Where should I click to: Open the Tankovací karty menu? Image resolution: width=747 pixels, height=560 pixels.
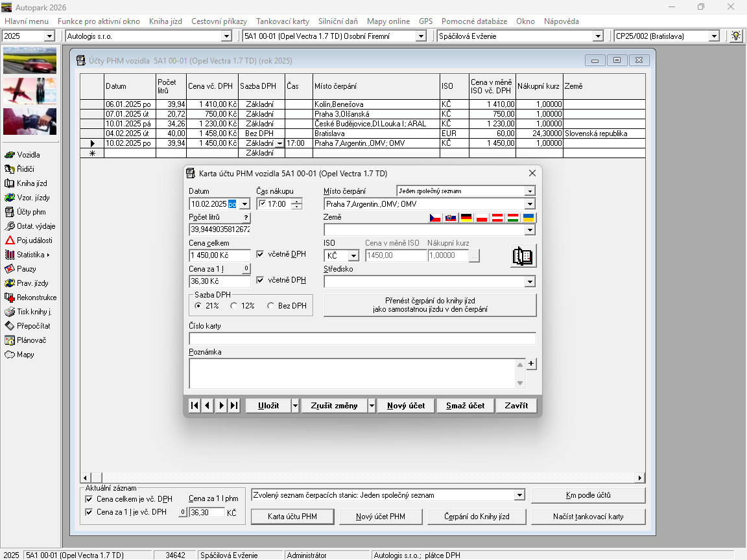pos(282,21)
